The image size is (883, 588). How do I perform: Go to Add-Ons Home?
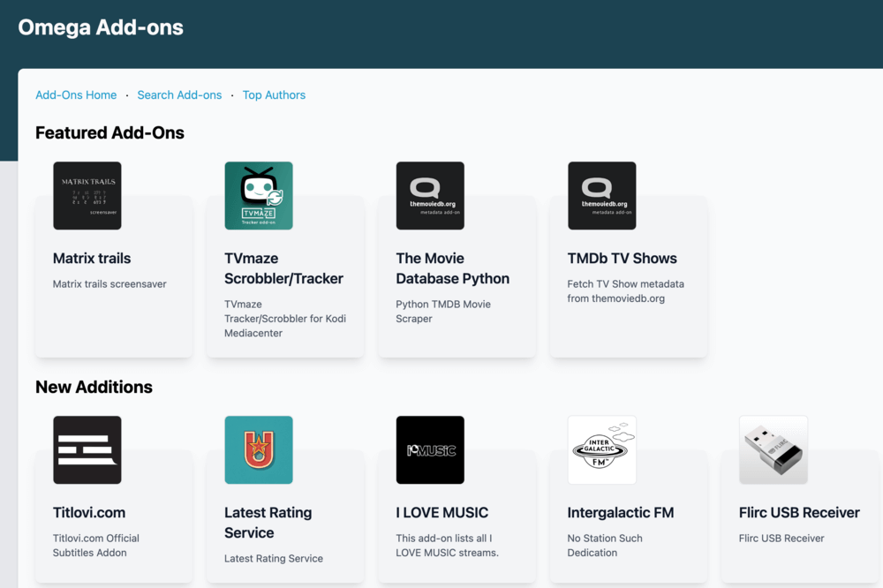click(x=76, y=95)
